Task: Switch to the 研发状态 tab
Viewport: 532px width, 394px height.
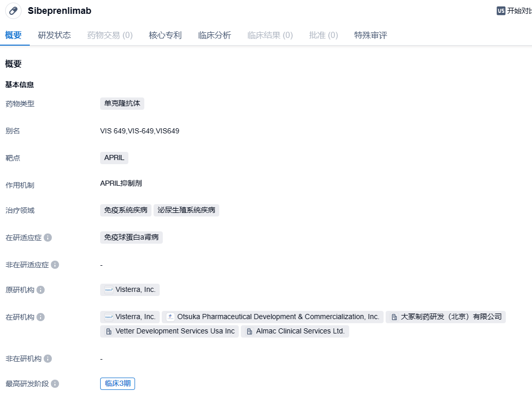Action: (x=54, y=35)
